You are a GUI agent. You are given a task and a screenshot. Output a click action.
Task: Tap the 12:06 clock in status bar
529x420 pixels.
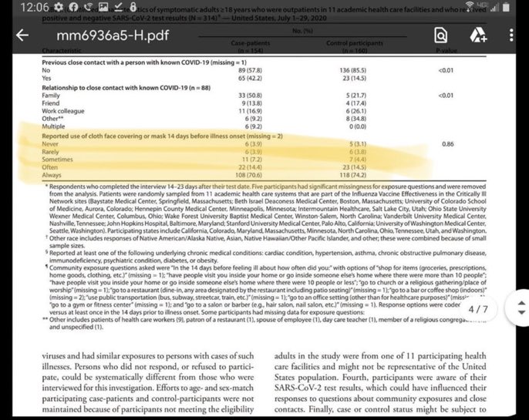tap(35, 7)
